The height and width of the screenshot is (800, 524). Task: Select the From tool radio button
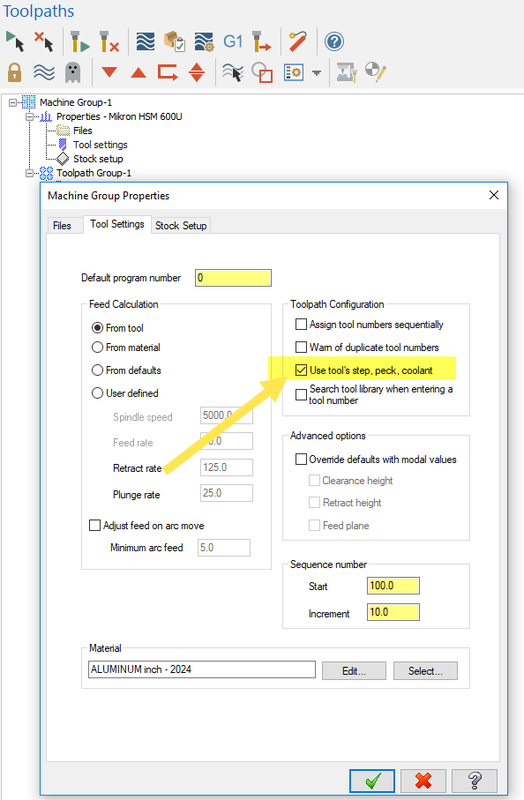click(x=97, y=328)
